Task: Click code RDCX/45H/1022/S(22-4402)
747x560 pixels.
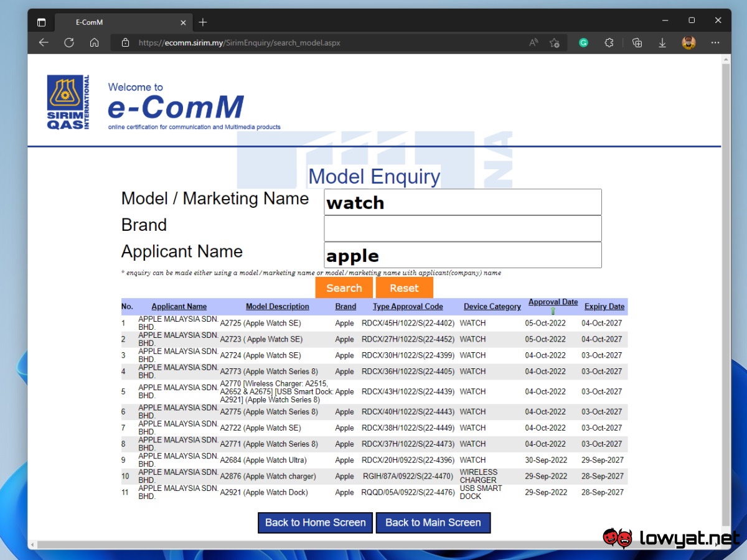Action: click(x=408, y=323)
